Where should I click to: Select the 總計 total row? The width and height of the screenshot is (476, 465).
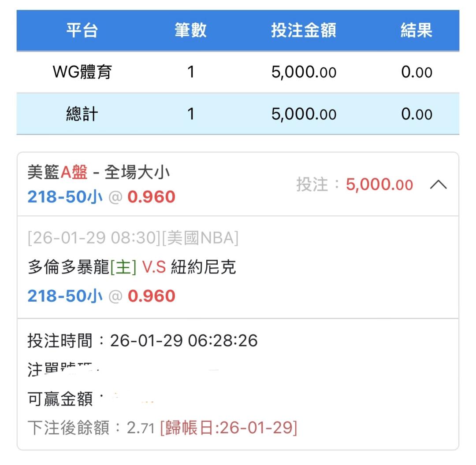82,114
